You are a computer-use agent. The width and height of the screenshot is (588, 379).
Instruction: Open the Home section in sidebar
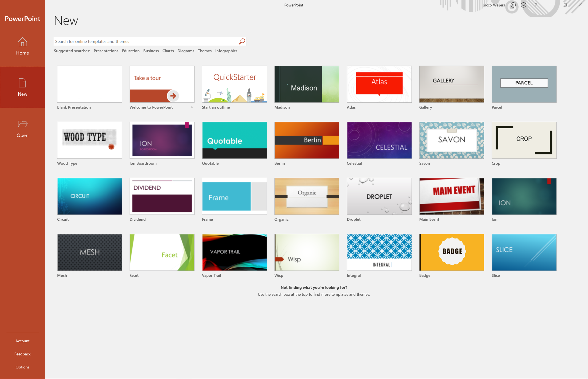(22, 46)
